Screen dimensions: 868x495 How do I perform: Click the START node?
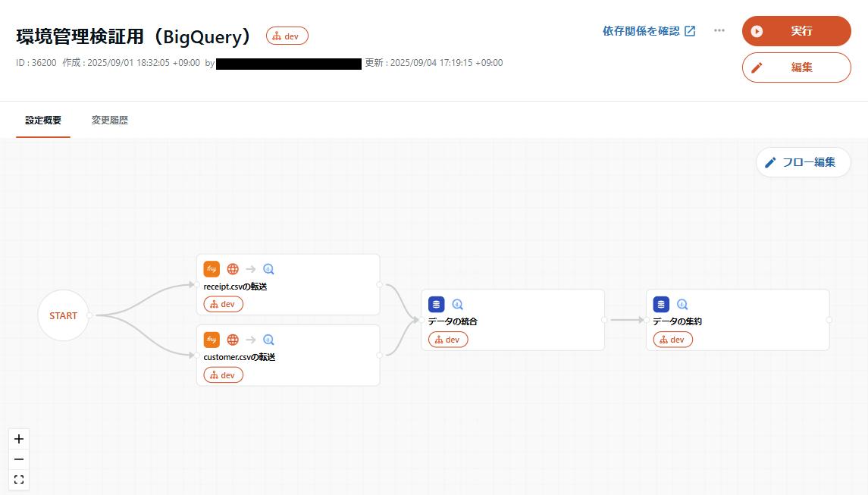(x=63, y=315)
